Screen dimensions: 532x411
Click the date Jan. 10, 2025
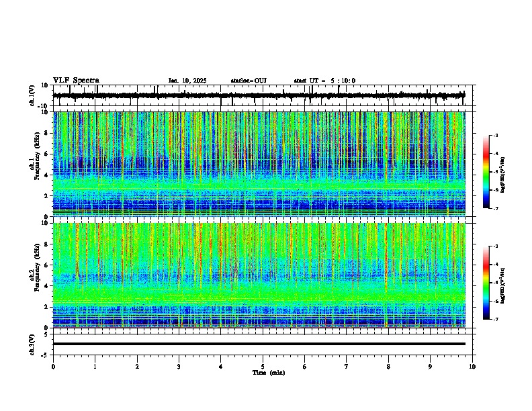(187, 81)
